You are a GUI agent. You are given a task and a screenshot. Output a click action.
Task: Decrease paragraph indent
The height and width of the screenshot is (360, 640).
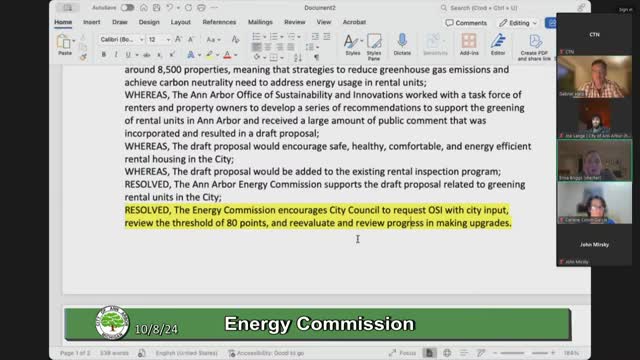315,37
